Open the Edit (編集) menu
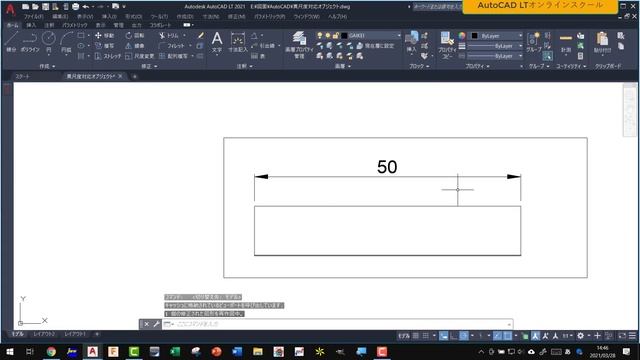Image resolution: width=640 pixels, height=360 pixels. pyautogui.click(x=60, y=17)
